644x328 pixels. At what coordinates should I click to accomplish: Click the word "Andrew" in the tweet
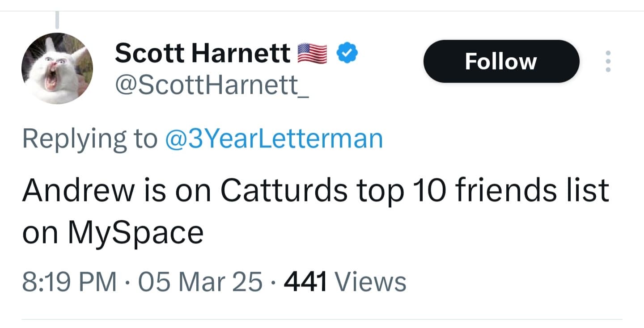click(78, 189)
